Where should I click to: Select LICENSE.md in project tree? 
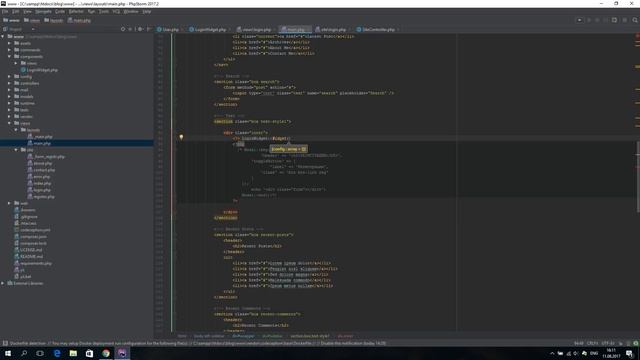click(28, 250)
